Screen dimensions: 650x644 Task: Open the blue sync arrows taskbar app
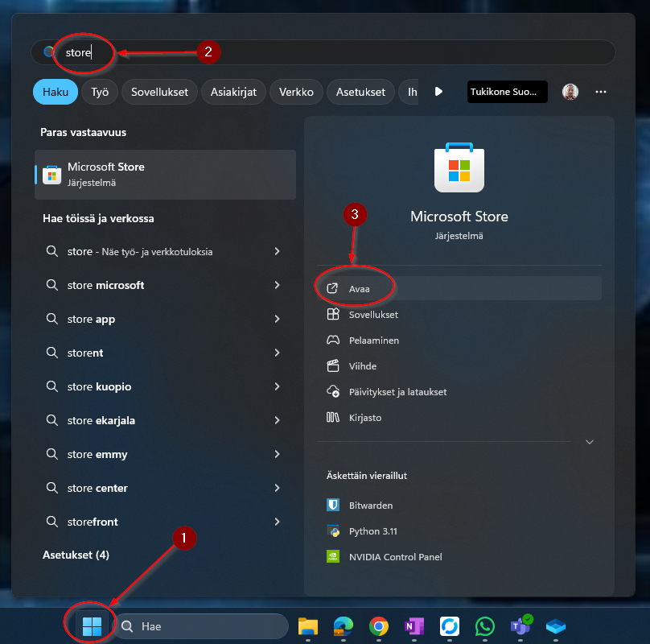(x=450, y=626)
